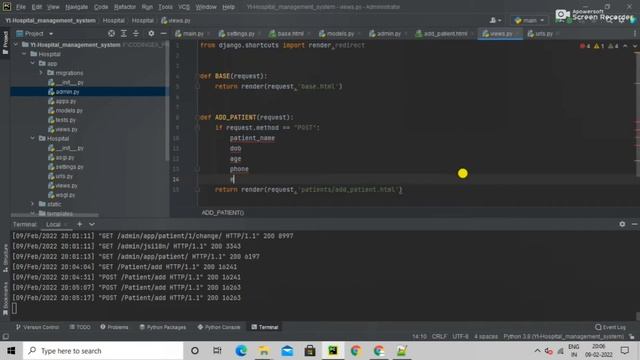Click the Project tree horizontal scrollbar

coord(55,215)
